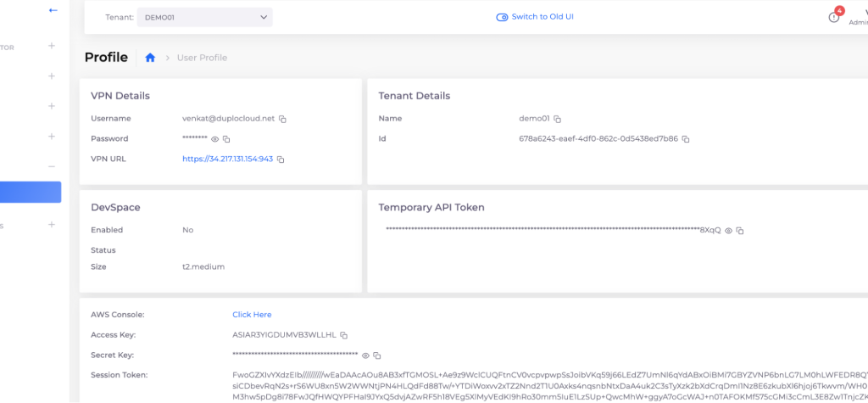Click Here to open AWS Console
Screen dimensions: 868x403
252,315
